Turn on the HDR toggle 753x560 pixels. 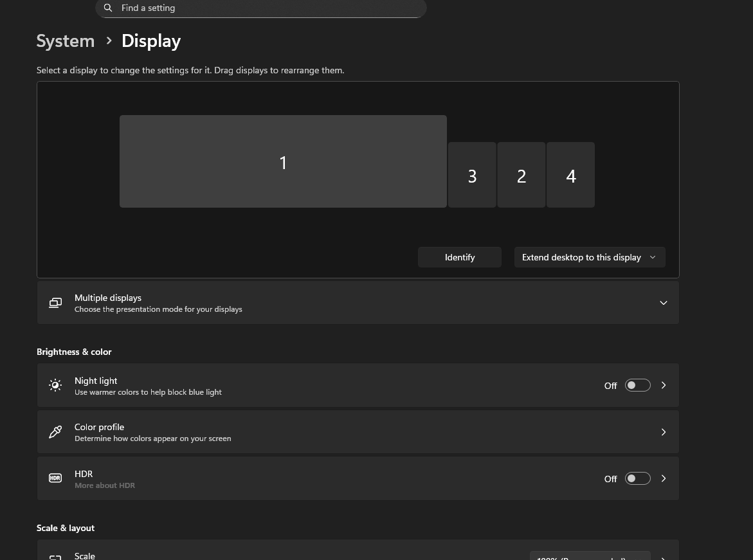click(x=637, y=478)
